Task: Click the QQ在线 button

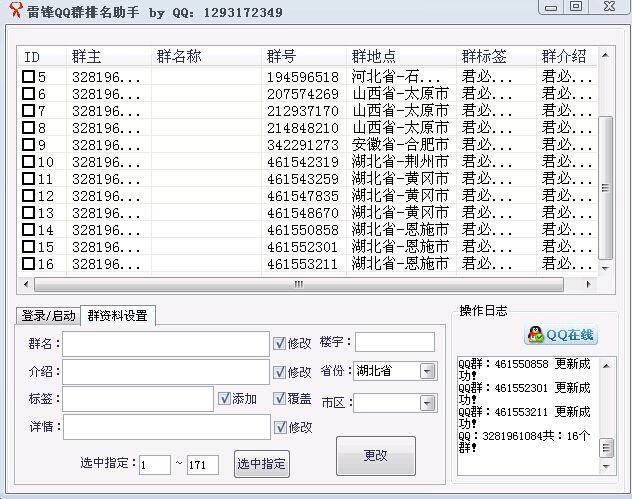Action: [x=561, y=335]
